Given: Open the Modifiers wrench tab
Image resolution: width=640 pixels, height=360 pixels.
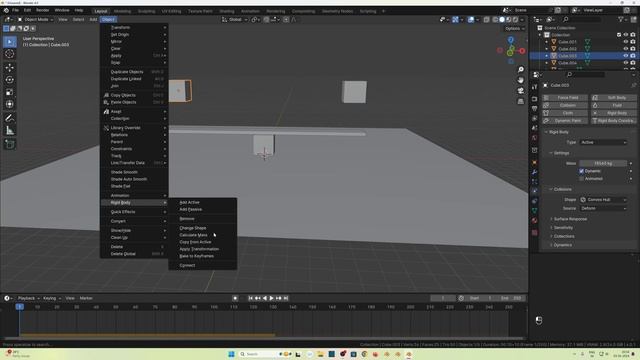Looking at the screenshot, I should point(534,172).
